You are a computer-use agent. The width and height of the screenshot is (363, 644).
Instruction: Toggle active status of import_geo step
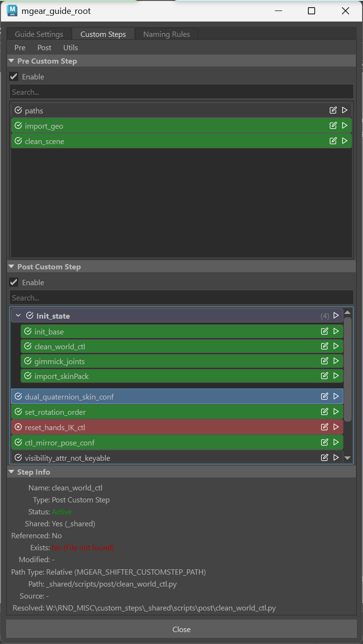pyautogui.click(x=18, y=126)
